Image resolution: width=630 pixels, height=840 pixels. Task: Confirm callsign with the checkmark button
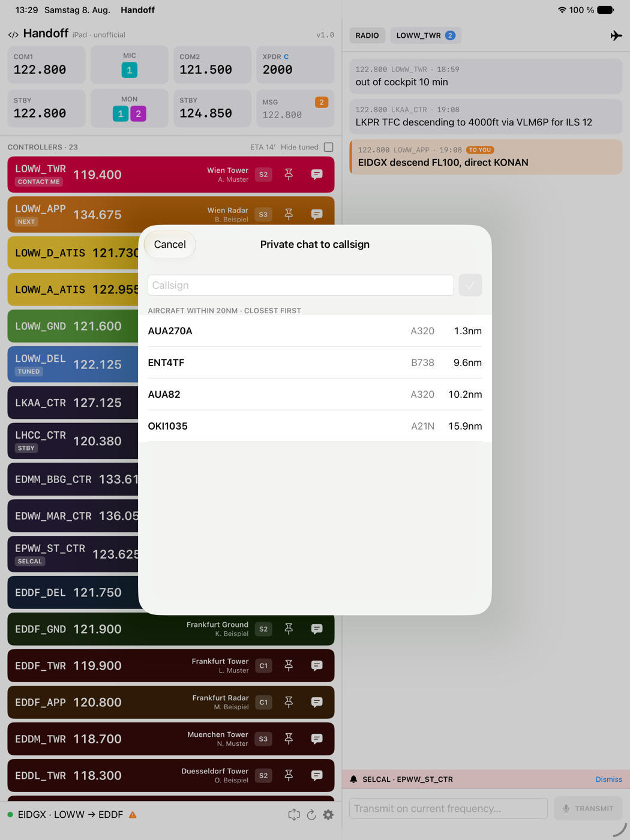[470, 285]
